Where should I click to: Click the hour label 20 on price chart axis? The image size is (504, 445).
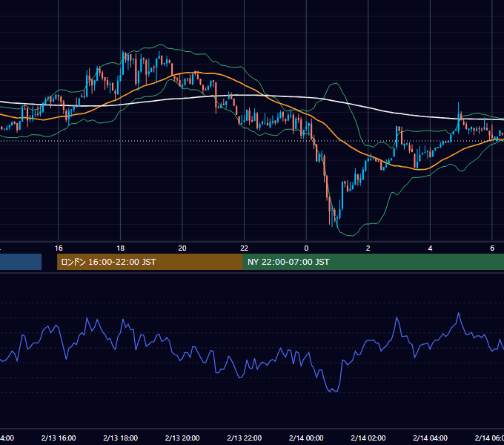pos(182,248)
